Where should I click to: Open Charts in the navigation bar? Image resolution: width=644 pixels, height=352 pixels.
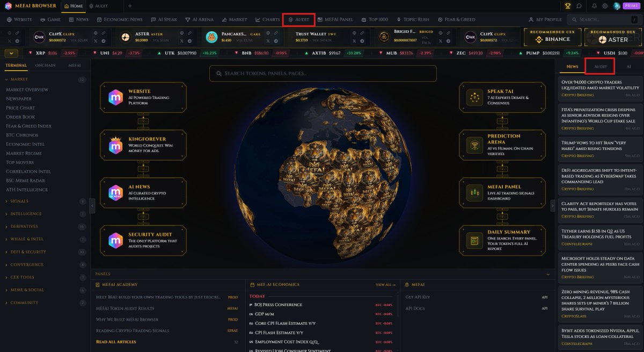pos(267,19)
